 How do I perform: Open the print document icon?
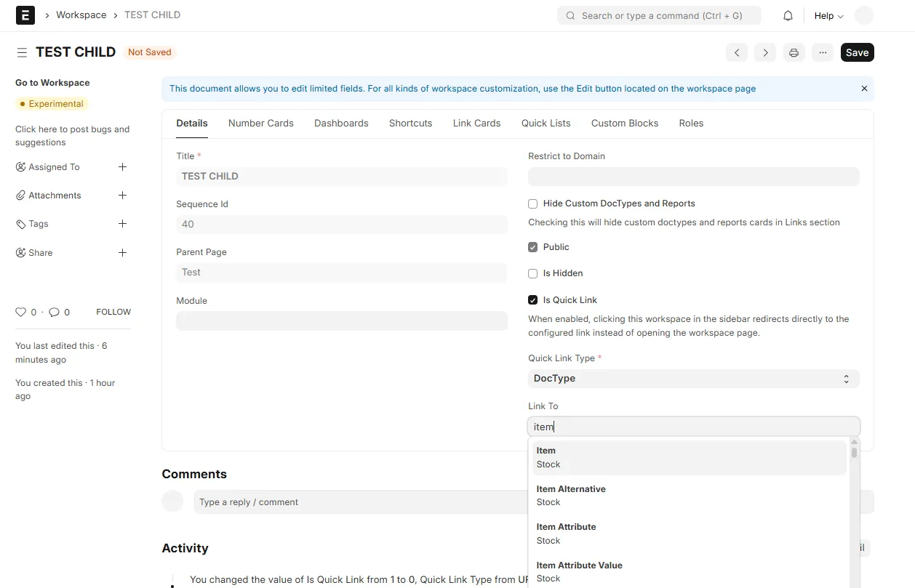pyautogui.click(x=794, y=52)
